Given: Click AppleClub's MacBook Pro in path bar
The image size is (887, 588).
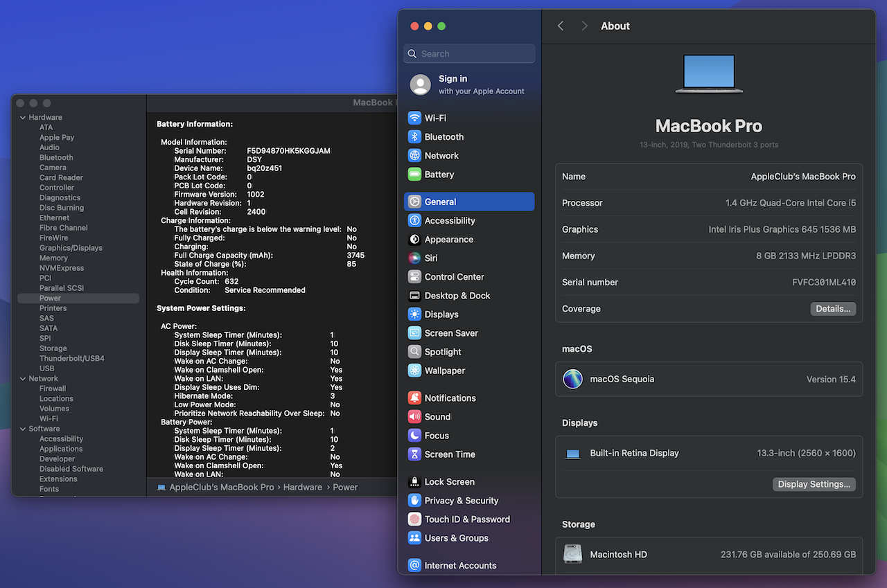Looking at the screenshot, I should [x=222, y=487].
